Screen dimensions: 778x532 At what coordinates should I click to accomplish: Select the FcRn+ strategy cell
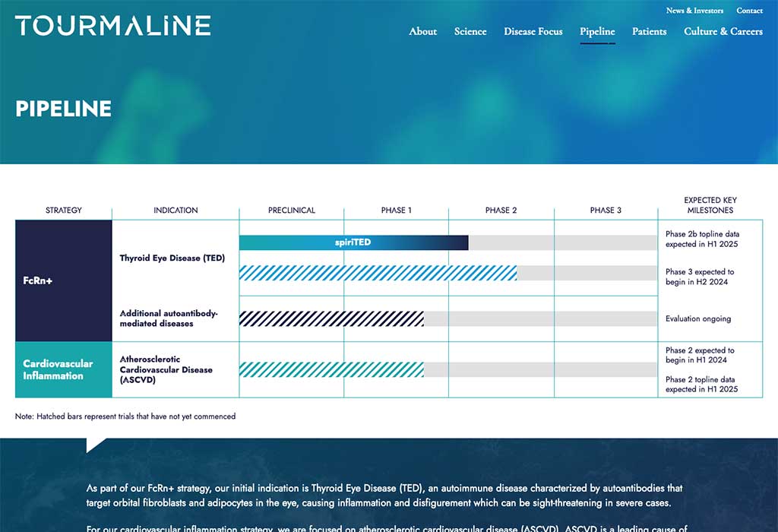39,280
